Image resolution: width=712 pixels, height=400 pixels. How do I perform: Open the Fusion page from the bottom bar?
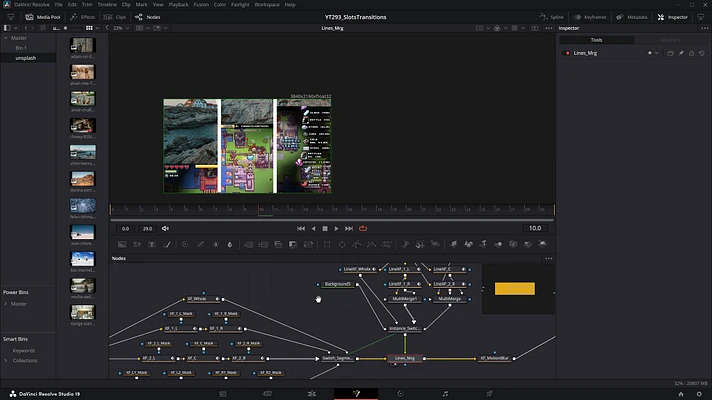[356, 394]
